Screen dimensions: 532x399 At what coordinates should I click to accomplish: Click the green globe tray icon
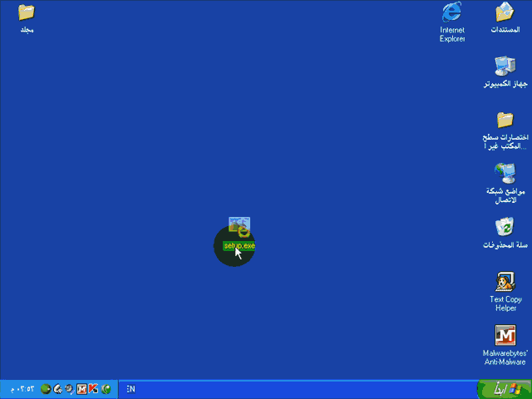pyautogui.click(x=106, y=389)
